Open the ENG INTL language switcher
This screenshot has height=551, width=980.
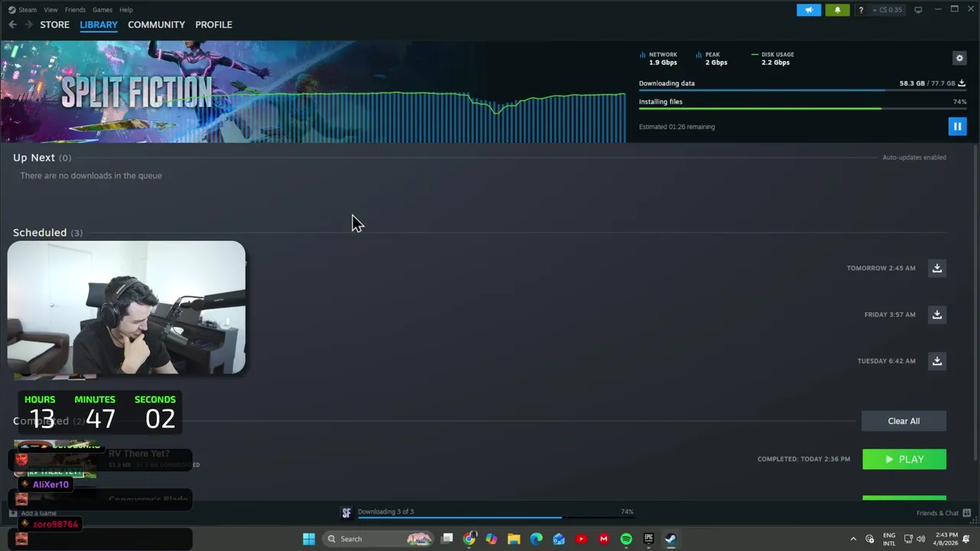tap(889, 539)
